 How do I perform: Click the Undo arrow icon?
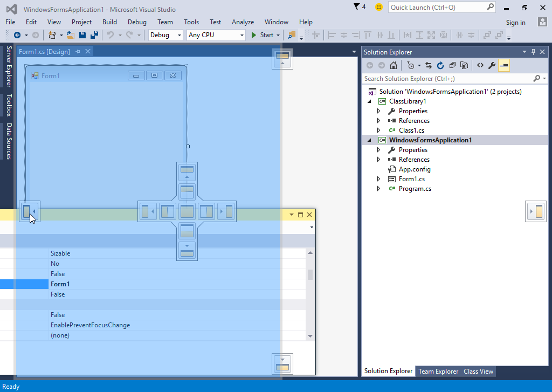111,35
